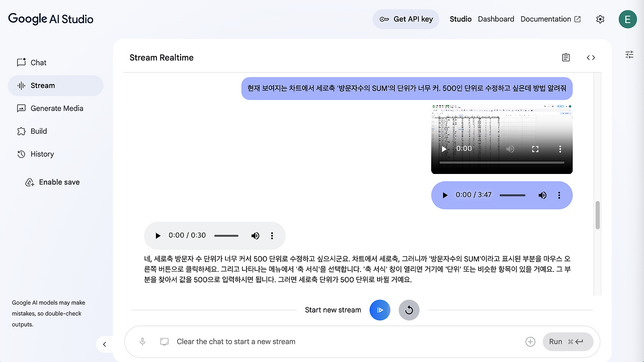Open the system instructions clipboard icon
This screenshot has width=644, height=362.
click(x=566, y=57)
